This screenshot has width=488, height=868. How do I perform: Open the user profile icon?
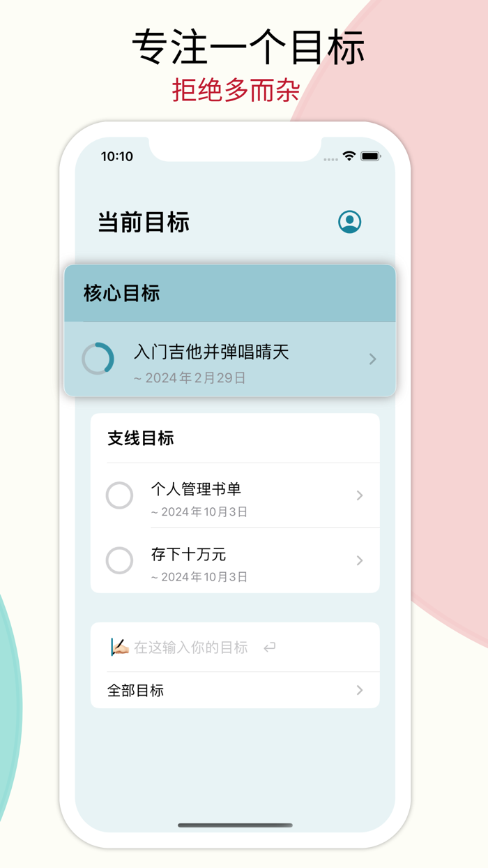[x=350, y=222]
